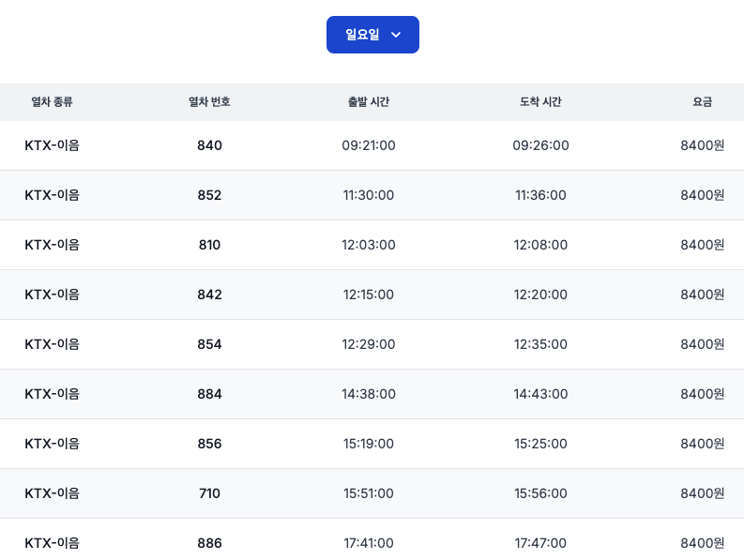
Task: Click arrival time 15:25:00
Action: (x=540, y=444)
